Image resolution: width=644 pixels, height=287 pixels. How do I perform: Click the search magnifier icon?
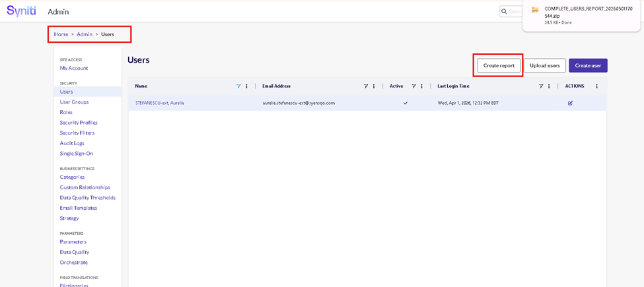tap(505, 11)
